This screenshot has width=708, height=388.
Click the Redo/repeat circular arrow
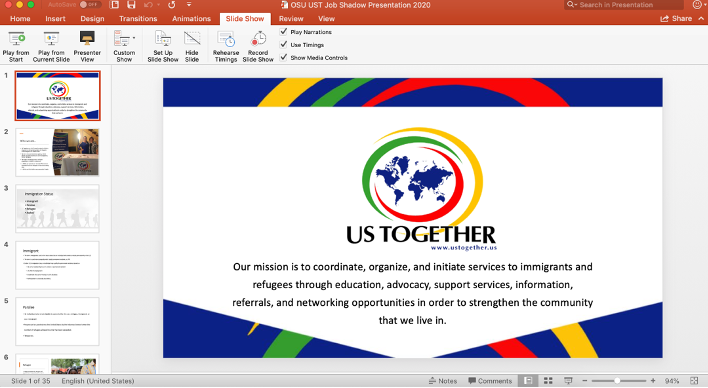(172, 5)
